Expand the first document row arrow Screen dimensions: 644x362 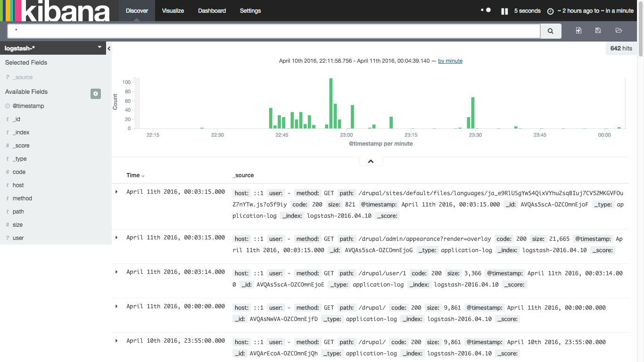coord(116,192)
